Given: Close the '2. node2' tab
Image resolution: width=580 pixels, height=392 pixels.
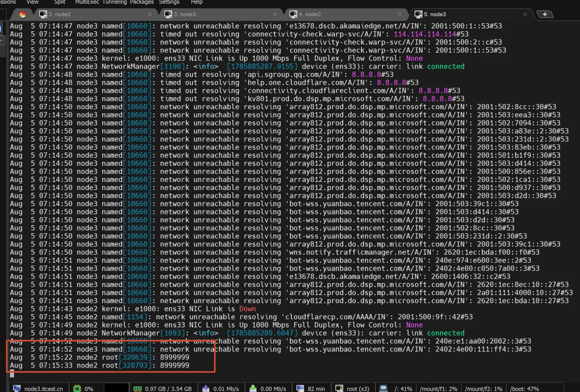Looking at the screenshot, I should click(x=150, y=15).
